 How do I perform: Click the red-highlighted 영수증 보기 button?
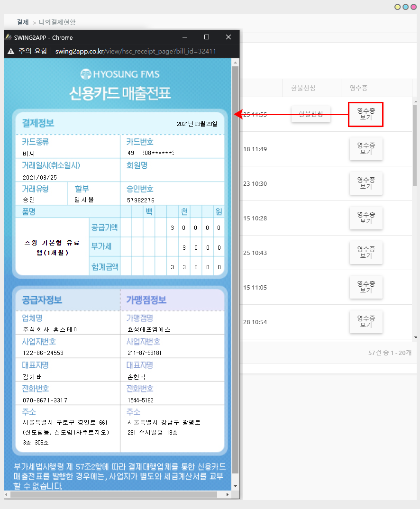pyautogui.click(x=365, y=114)
